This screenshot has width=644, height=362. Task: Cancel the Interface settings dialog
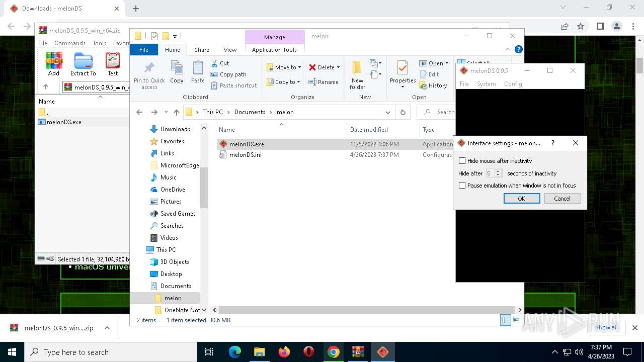(562, 199)
